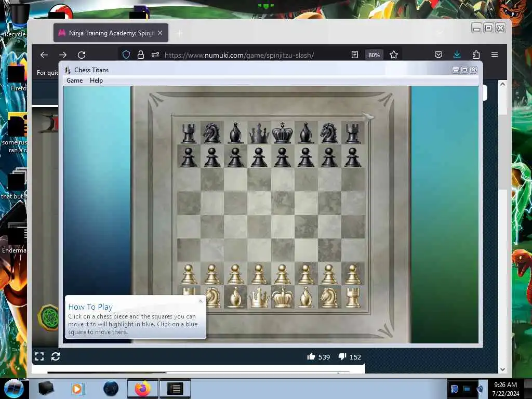
Task: Select the white pawn in front of king-side rook
Action: point(353,274)
